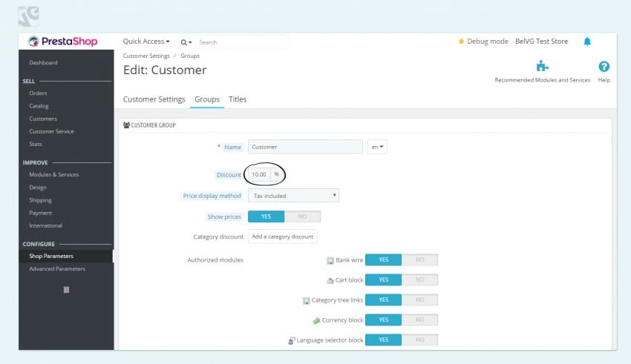Click Debug mode text

coord(487,42)
